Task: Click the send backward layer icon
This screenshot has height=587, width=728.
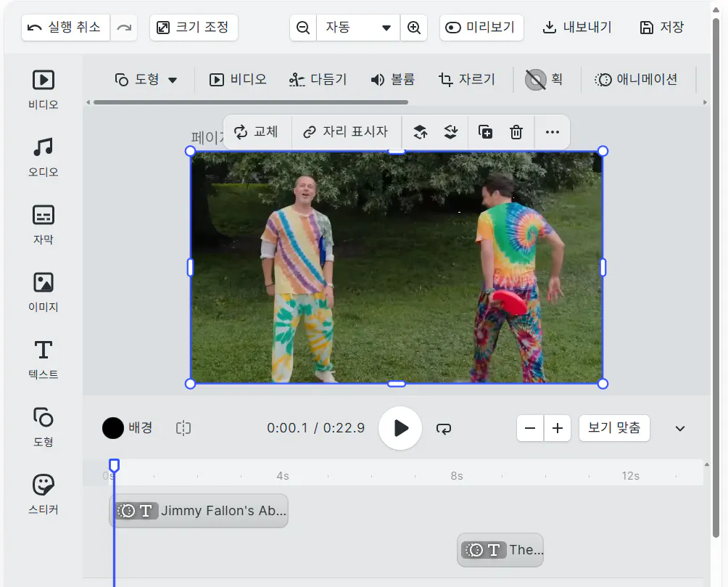Action: tap(451, 132)
